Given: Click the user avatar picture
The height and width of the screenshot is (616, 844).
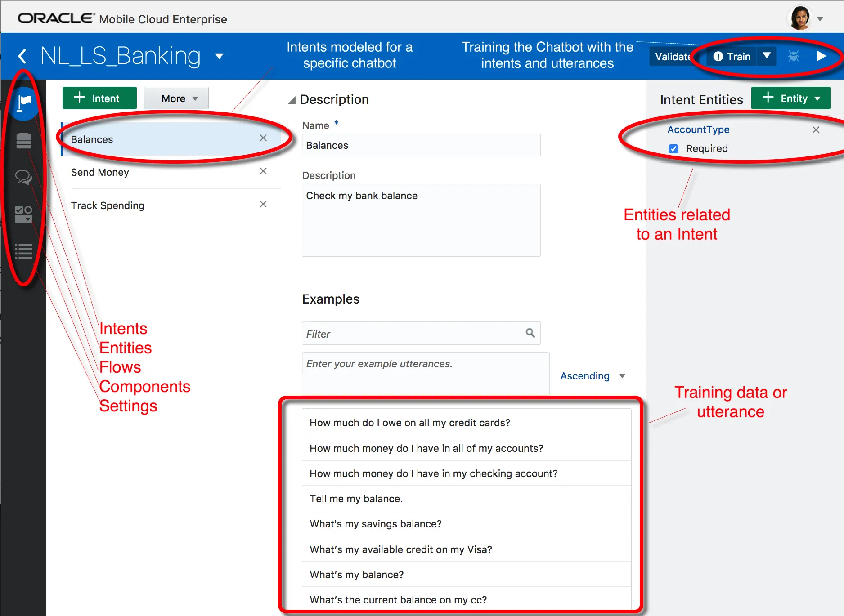Looking at the screenshot, I should pyautogui.click(x=800, y=18).
